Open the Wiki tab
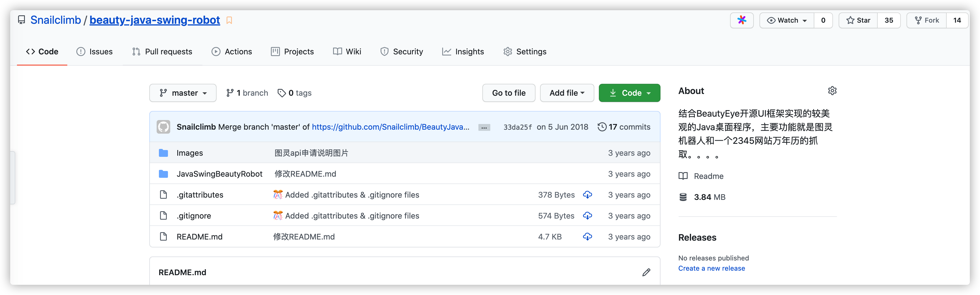980x295 pixels. 347,52
